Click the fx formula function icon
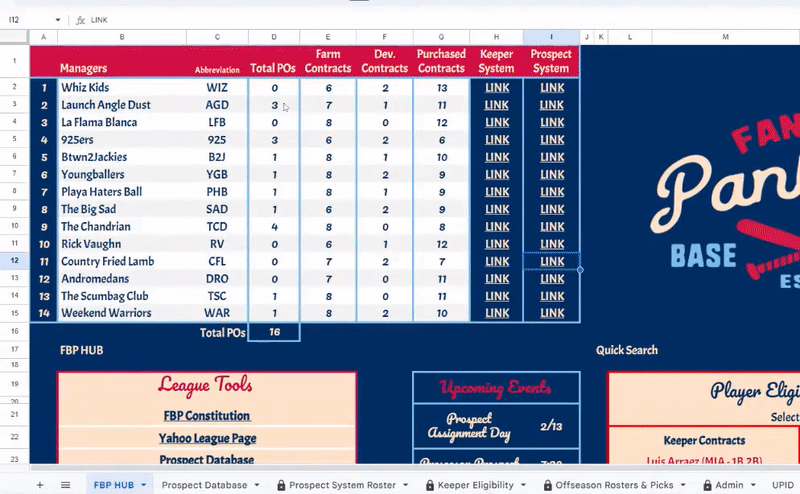The image size is (800, 494). tap(80, 20)
